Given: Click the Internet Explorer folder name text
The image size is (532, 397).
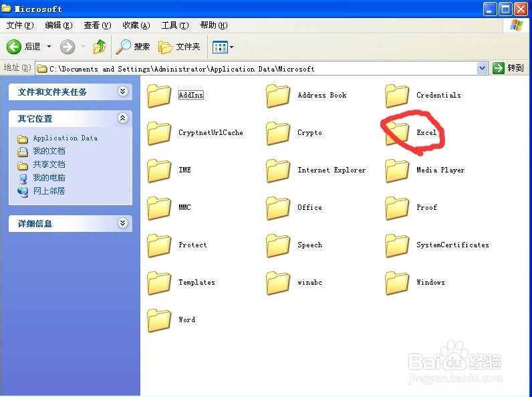Looking at the screenshot, I should (331, 170).
